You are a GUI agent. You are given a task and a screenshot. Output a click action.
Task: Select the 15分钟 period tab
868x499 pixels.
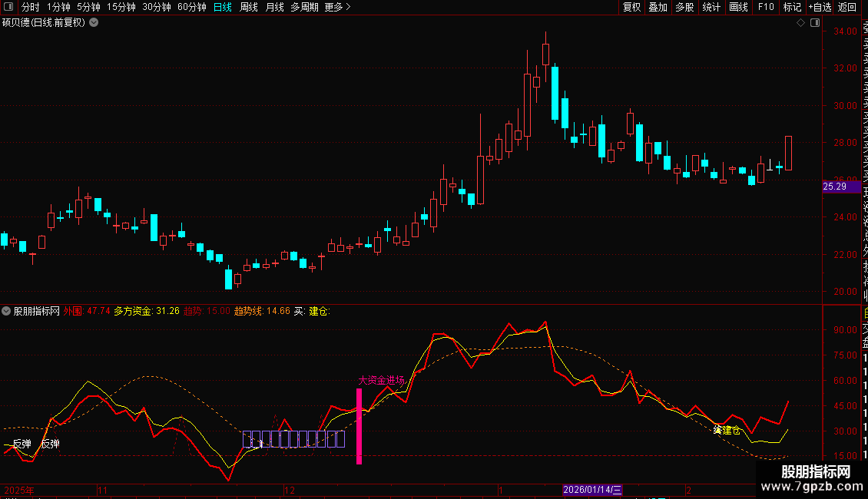121,7
